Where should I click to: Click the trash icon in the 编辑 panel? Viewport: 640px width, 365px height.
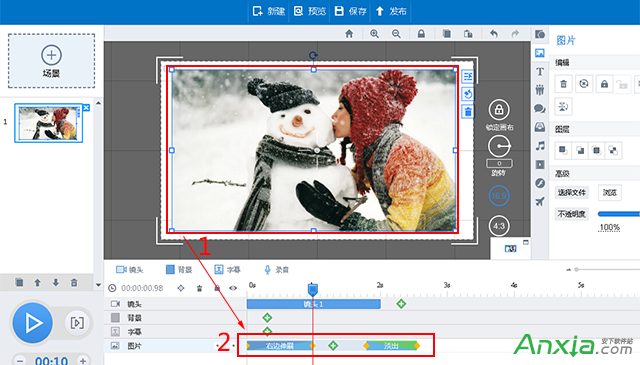pos(563,84)
